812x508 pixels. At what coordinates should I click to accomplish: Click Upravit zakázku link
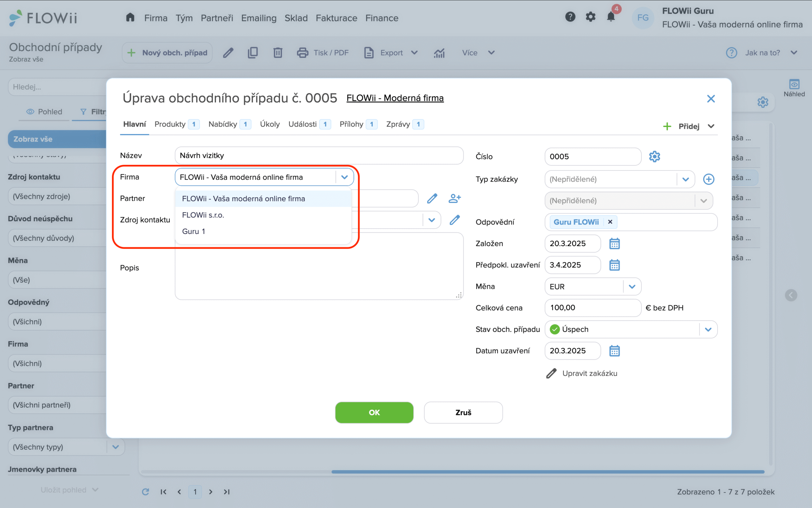[582, 373]
